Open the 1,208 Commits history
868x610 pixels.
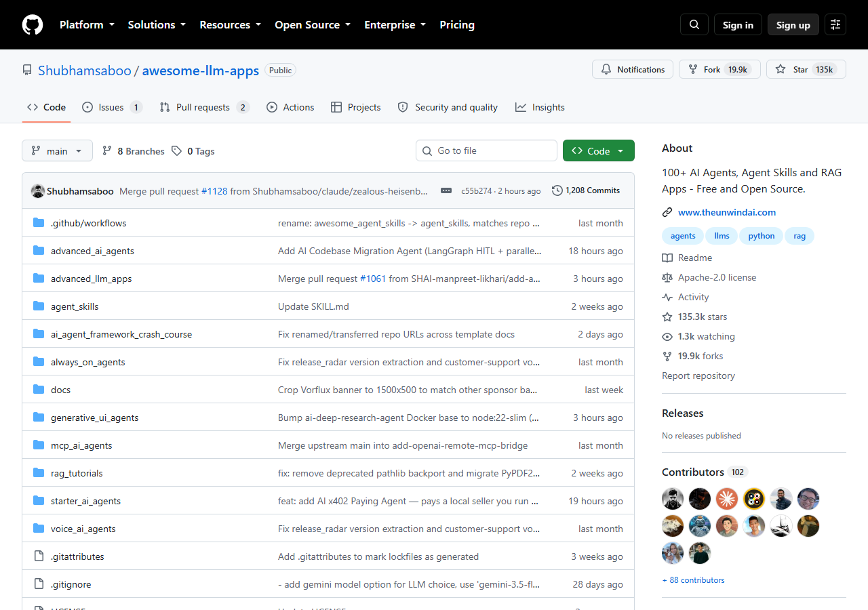586,190
